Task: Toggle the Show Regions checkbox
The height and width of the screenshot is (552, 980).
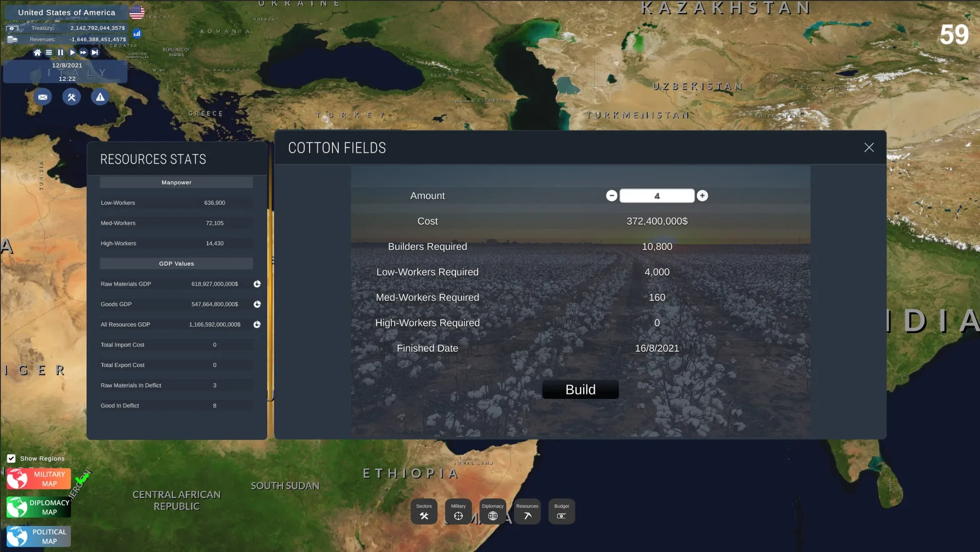Action: (11, 458)
